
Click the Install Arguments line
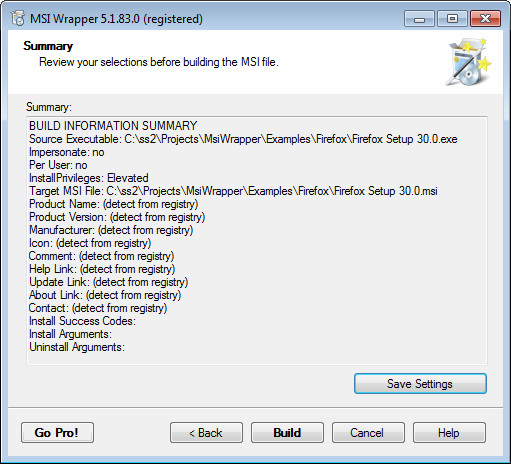70,334
